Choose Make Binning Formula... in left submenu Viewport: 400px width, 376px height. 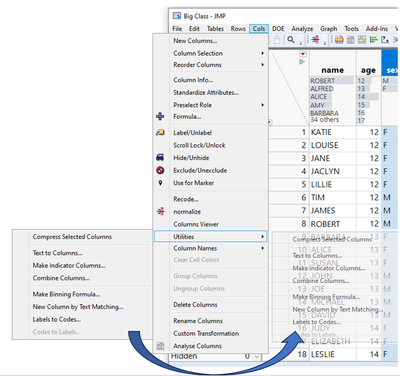pos(66,294)
